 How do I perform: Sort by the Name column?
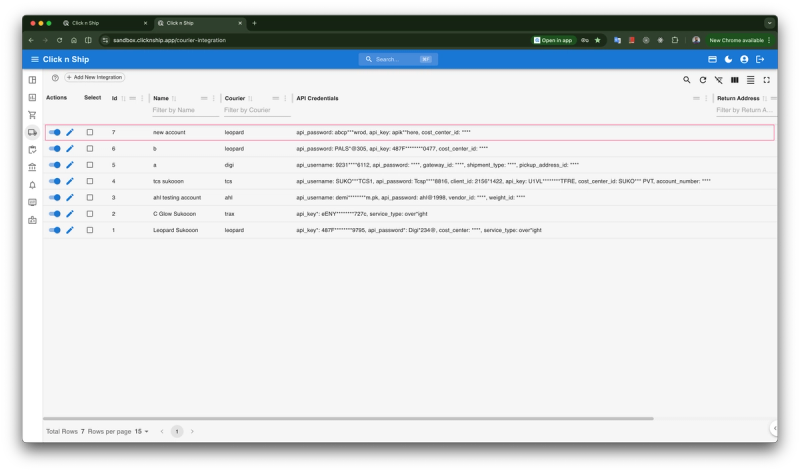(174, 98)
